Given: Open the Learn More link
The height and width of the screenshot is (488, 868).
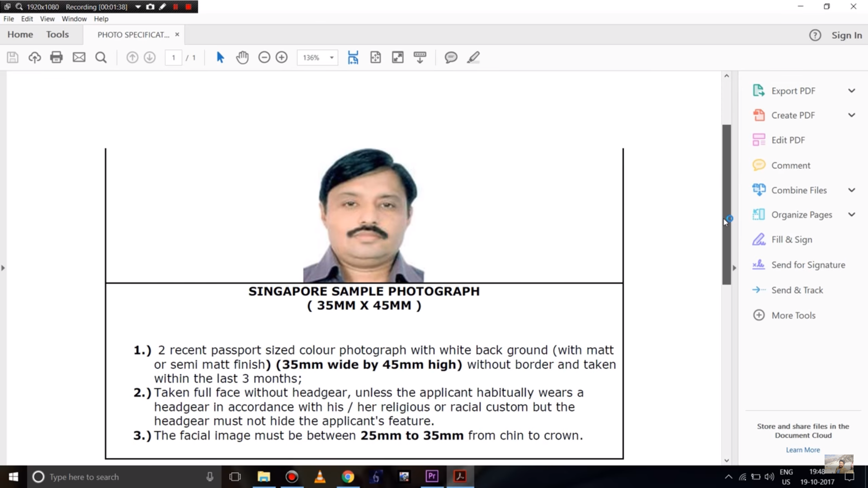Looking at the screenshot, I should 802,450.
